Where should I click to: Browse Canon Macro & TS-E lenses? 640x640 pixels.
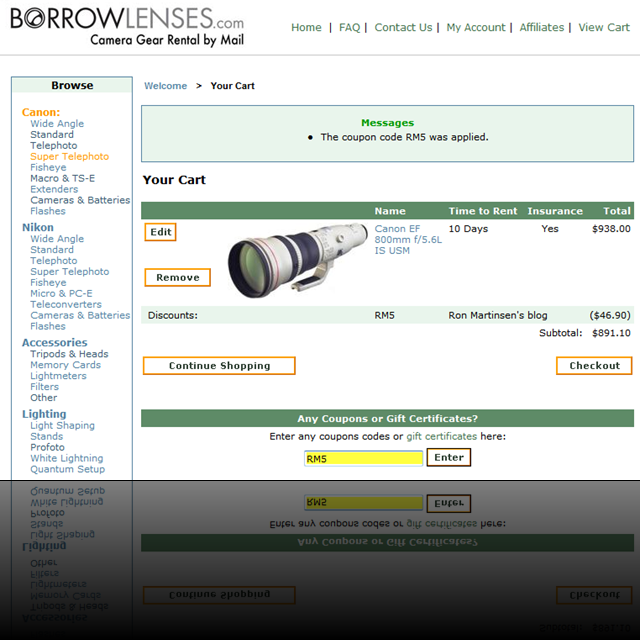coord(62,178)
